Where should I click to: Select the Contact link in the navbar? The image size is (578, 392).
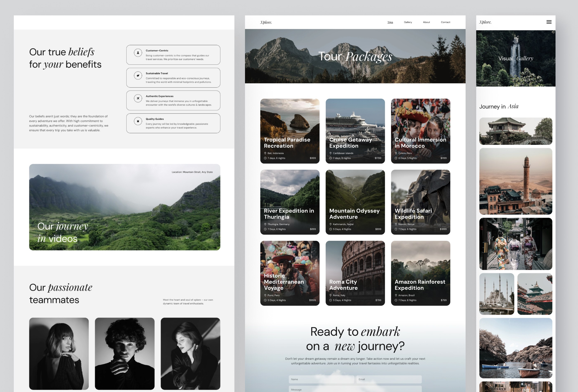(445, 22)
